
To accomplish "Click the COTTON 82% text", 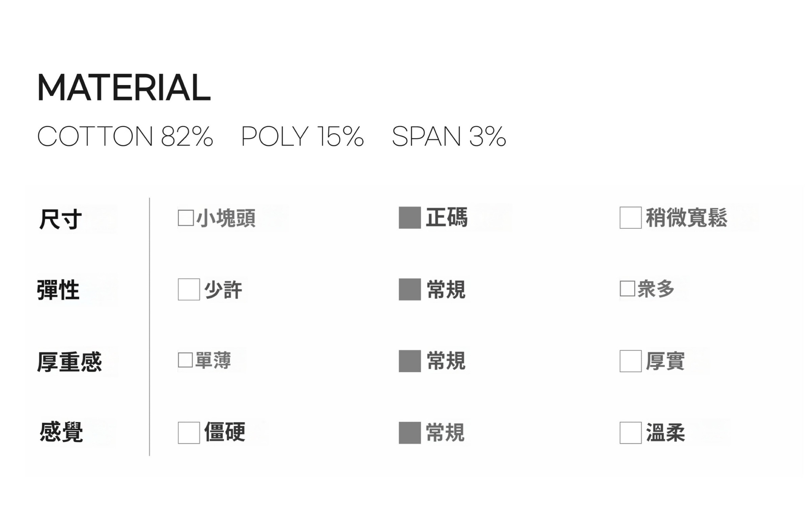I will coord(125,136).
